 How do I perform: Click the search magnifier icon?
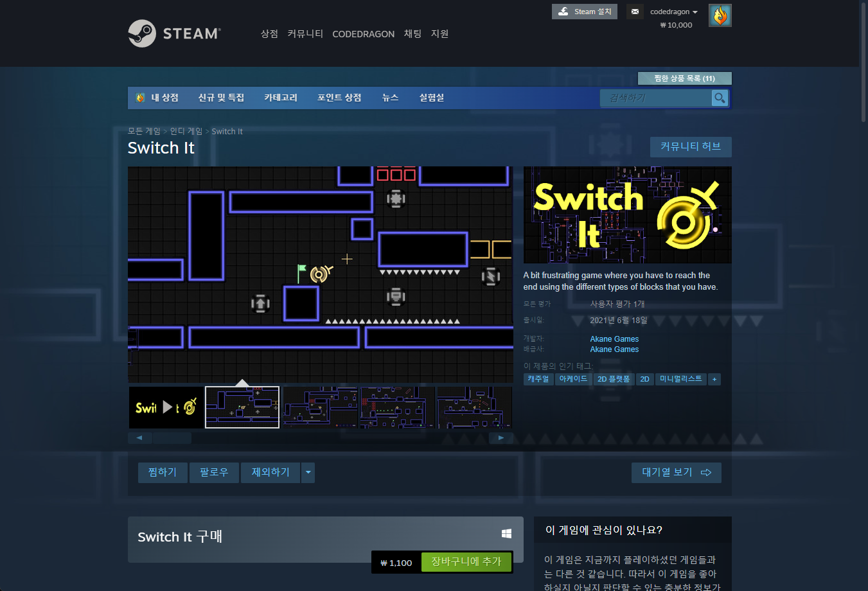tap(720, 98)
